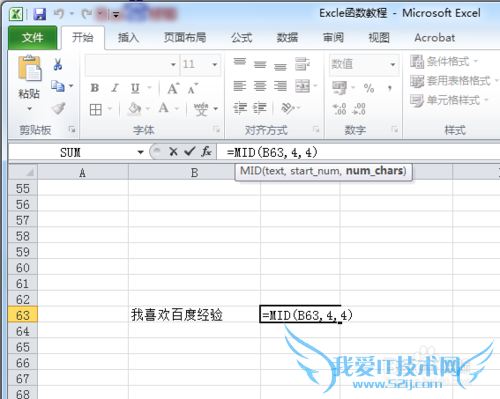Click the Comma Style icon
The height and width of the screenshot is (399, 500).
point(389,88)
